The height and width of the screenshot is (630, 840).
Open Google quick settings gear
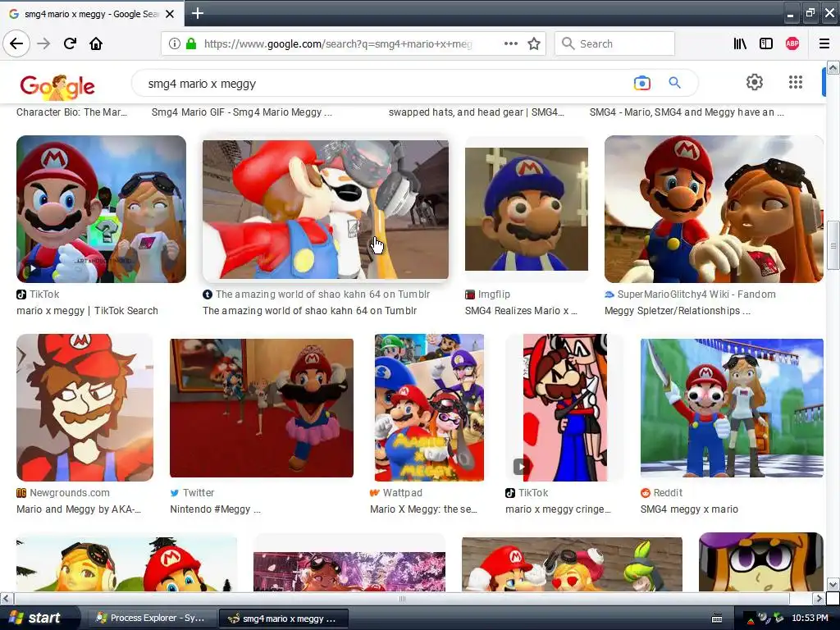click(755, 82)
